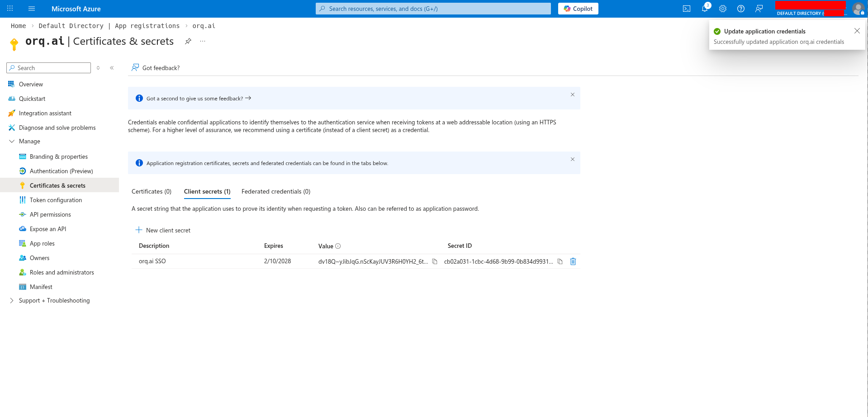The height and width of the screenshot is (417, 868).
Task: Click the Secret ID column header
Action: click(x=460, y=246)
